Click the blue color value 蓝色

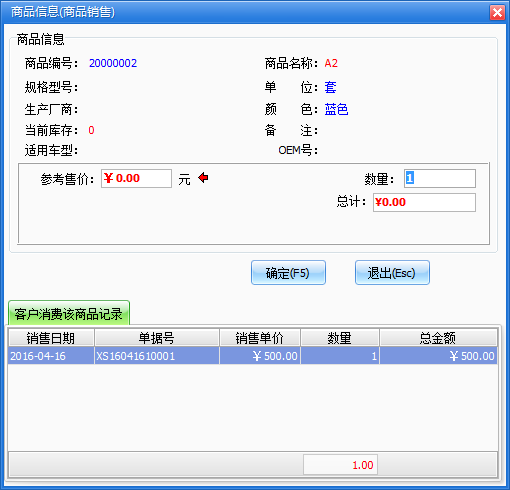(x=336, y=109)
